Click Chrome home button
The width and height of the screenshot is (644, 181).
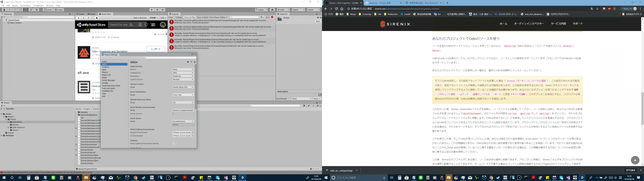point(342,9)
